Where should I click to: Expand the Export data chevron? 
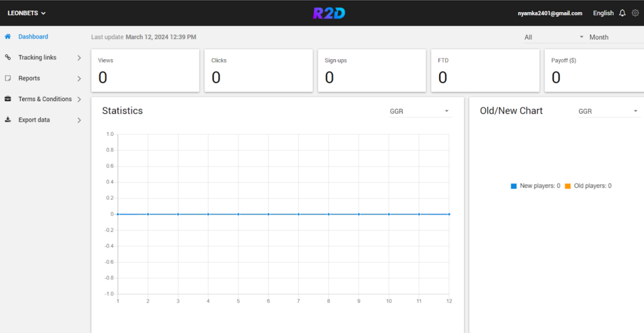(79, 120)
